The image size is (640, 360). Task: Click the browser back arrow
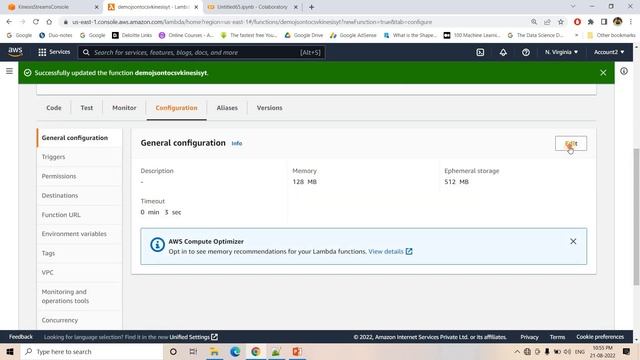9,22
